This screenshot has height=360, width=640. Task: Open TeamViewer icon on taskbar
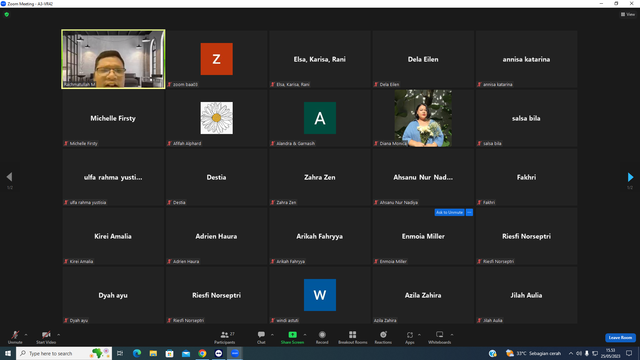pos(218,353)
